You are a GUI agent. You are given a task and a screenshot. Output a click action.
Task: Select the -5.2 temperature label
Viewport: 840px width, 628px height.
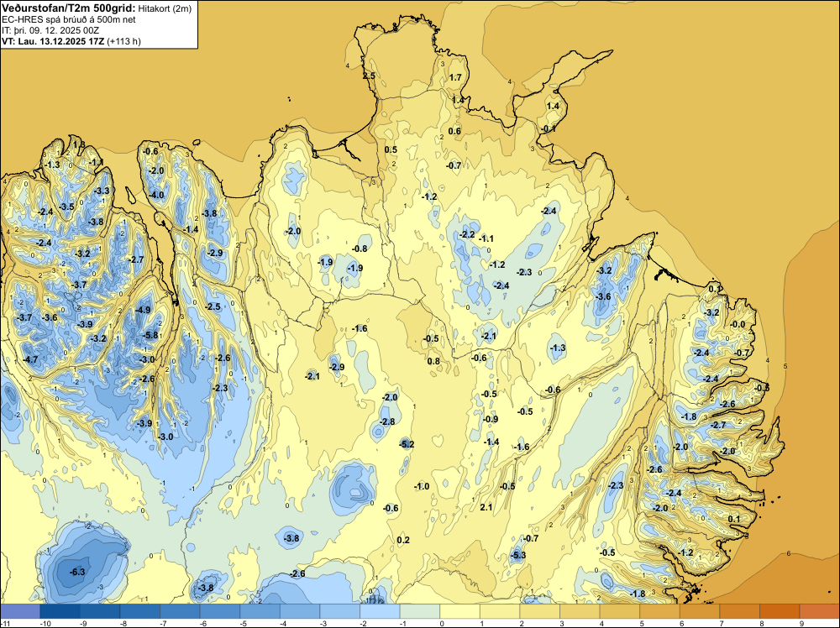(407, 444)
